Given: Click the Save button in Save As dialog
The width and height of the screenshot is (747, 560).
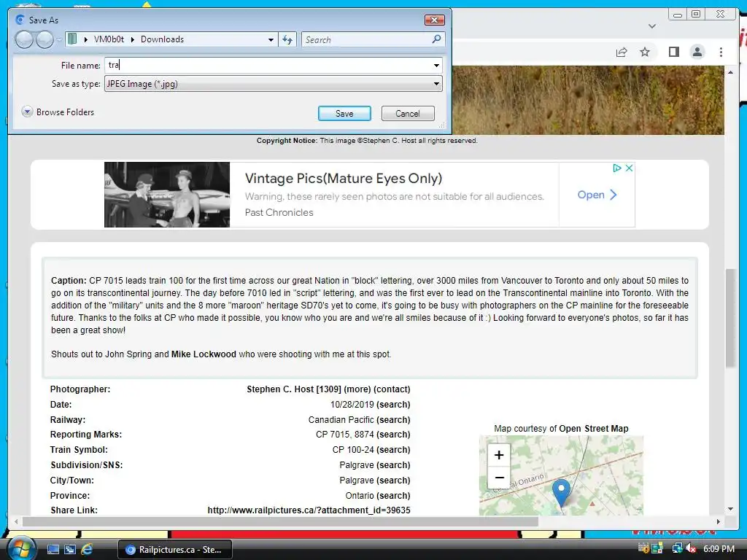Looking at the screenshot, I should (x=344, y=113).
